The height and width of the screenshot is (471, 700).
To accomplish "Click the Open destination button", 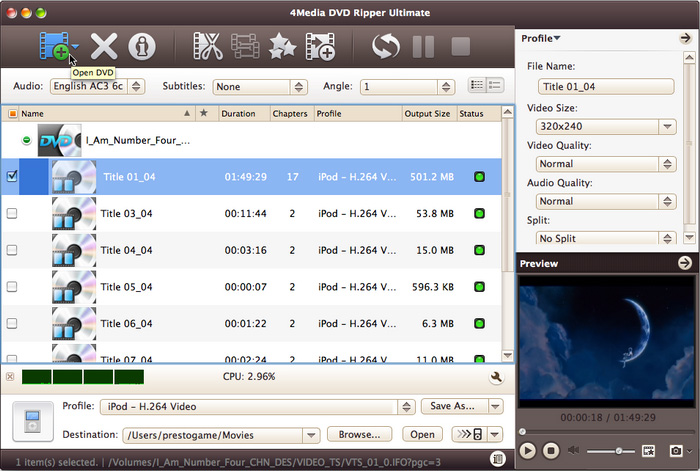I will 422,434.
